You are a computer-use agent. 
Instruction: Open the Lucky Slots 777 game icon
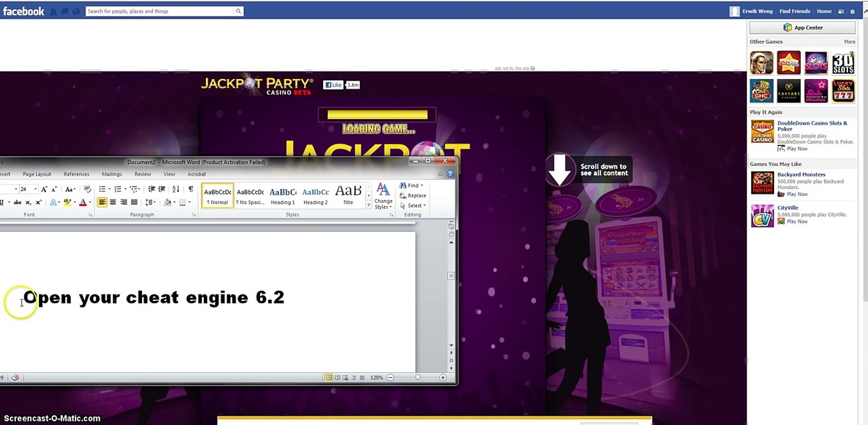843,91
